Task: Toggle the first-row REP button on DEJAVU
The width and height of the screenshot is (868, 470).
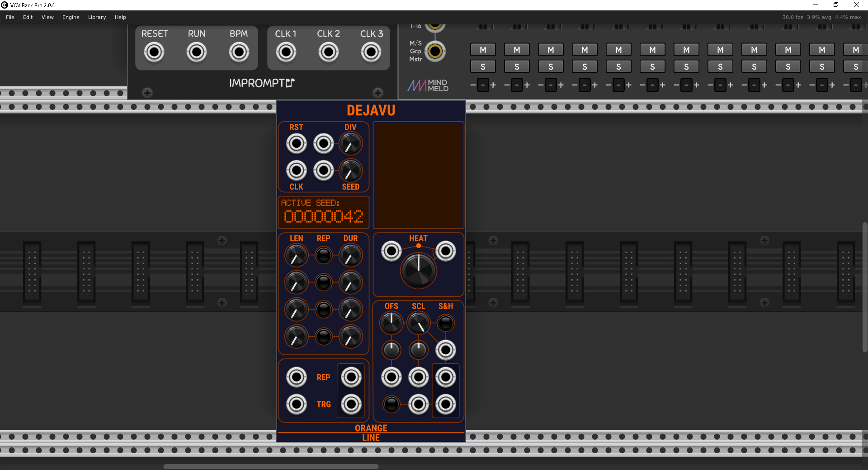Action: pyautogui.click(x=324, y=255)
